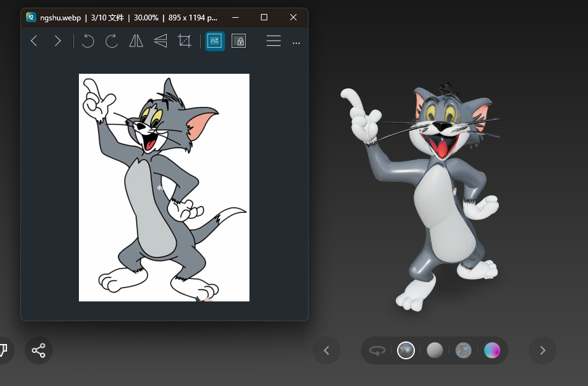Viewport: 588px width, 386px height.
Task: Toggle auto-rotate for the 3D model
Action: pyautogui.click(x=377, y=350)
